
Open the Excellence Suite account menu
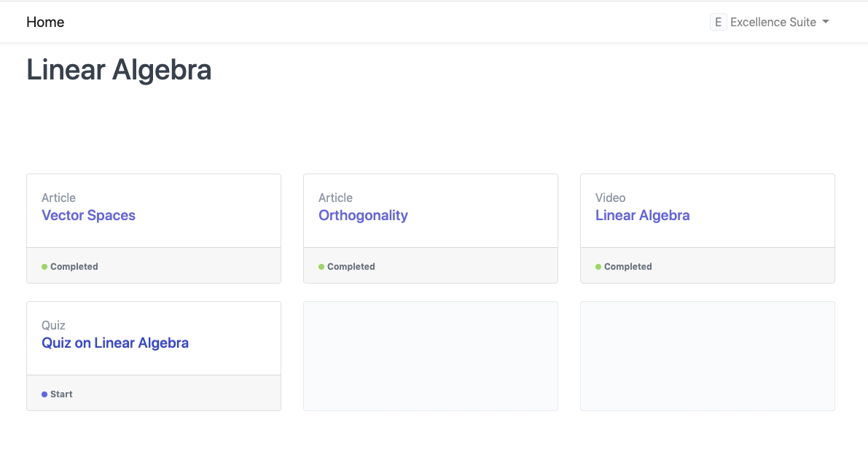tap(773, 22)
